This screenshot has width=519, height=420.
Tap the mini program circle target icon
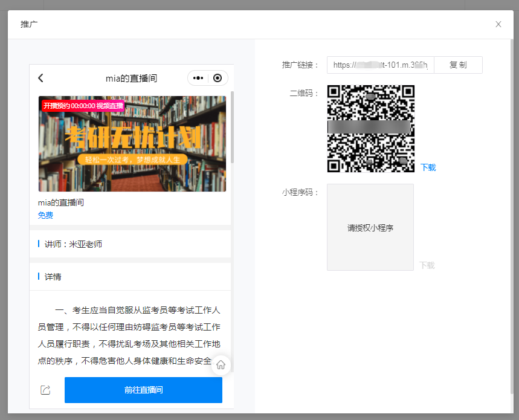point(218,78)
